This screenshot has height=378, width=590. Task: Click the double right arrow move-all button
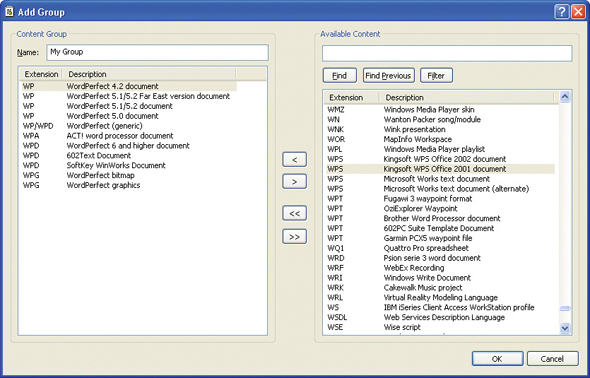pos(295,237)
